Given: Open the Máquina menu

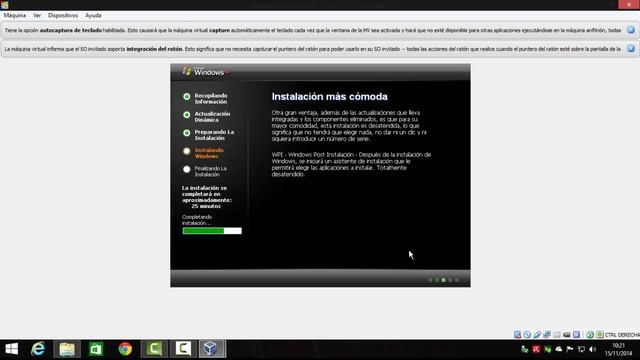Looking at the screenshot, I should pyautogui.click(x=15, y=16).
